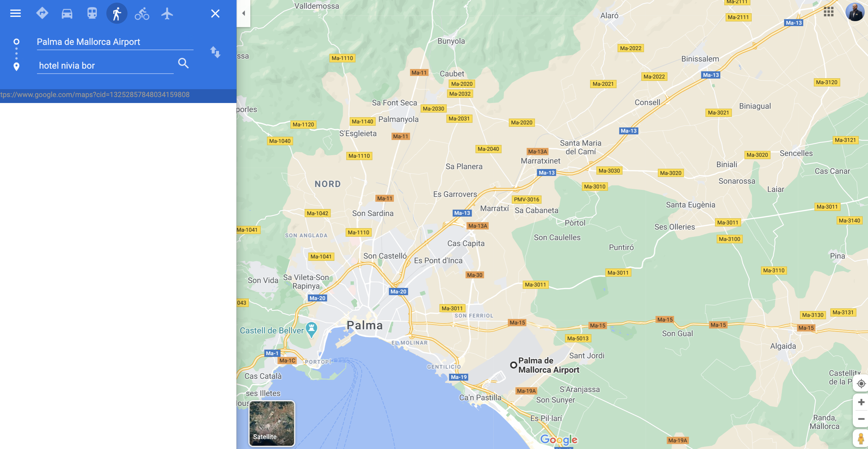Click the Ma-5013 road shield
The width and height of the screenshot is (868, 449).
[578, 338]
